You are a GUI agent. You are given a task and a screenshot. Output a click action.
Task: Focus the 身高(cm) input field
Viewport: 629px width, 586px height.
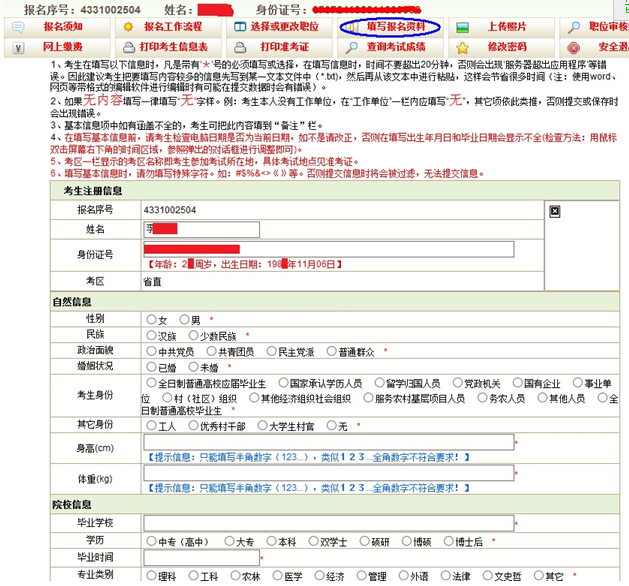tap(329, 442)
